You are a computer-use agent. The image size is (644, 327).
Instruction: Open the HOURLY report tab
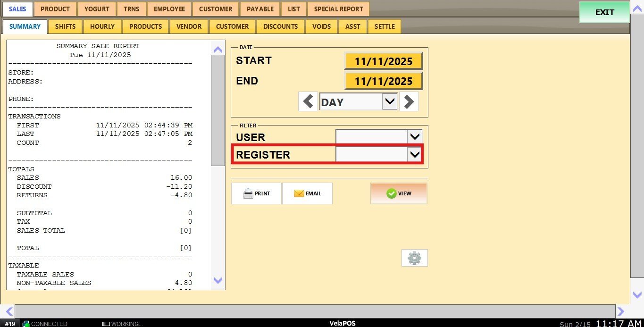tap(102, 26)
